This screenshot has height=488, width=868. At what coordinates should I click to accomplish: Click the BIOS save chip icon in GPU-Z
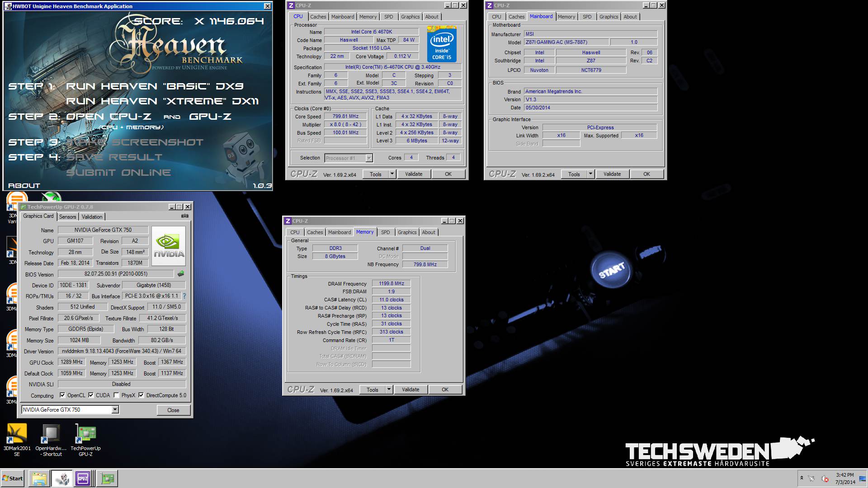(181, 273)
